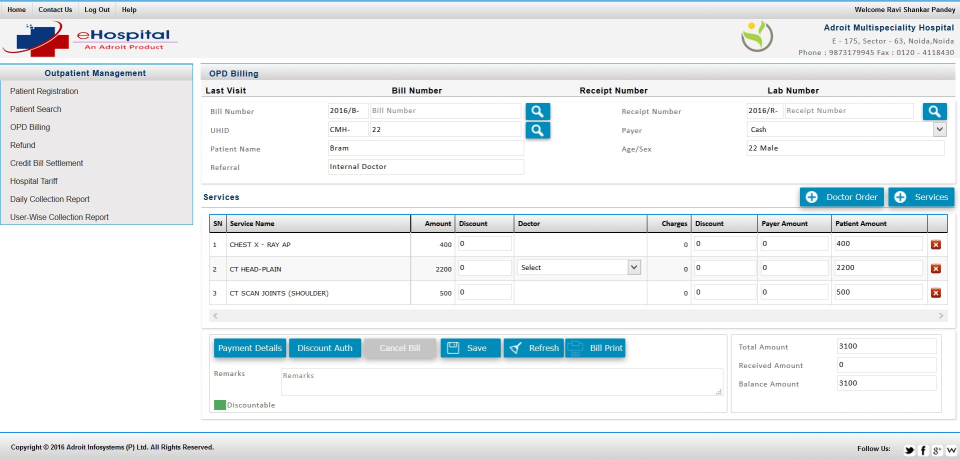960x459 pixels.
Task: Click Patient Amount field showing 2200
Action: coord(879,267)
